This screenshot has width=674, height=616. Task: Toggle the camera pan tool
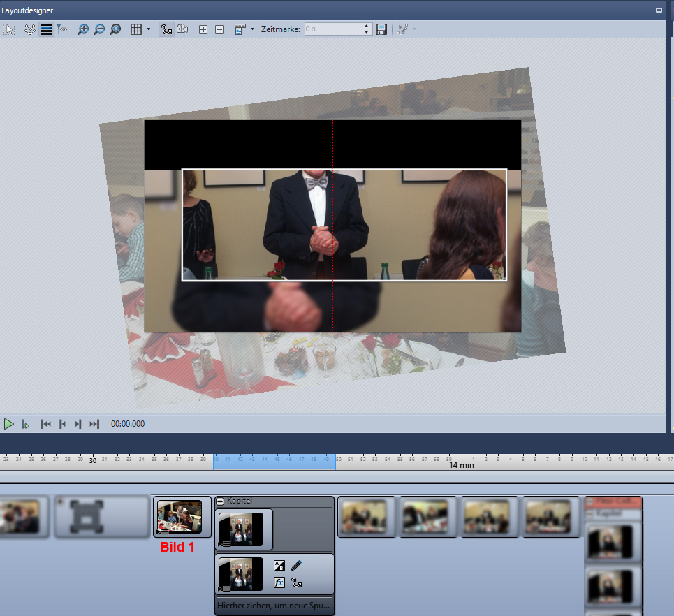pos(182,29)
